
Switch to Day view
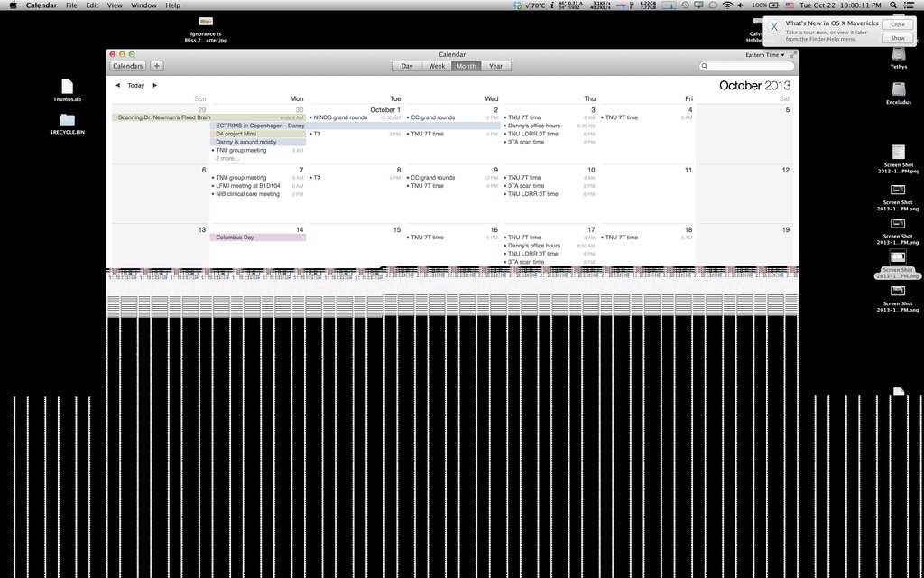tap(407, 66)
